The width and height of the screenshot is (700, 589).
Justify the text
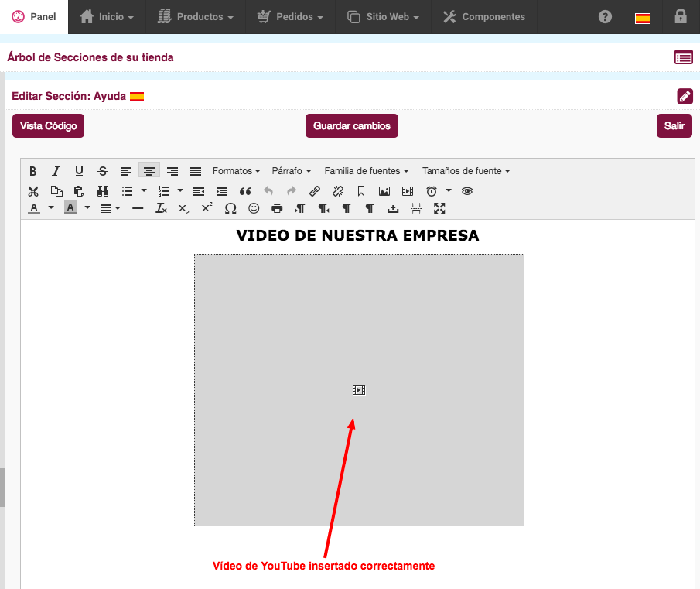pyautogui.click(x=196, y=171)
